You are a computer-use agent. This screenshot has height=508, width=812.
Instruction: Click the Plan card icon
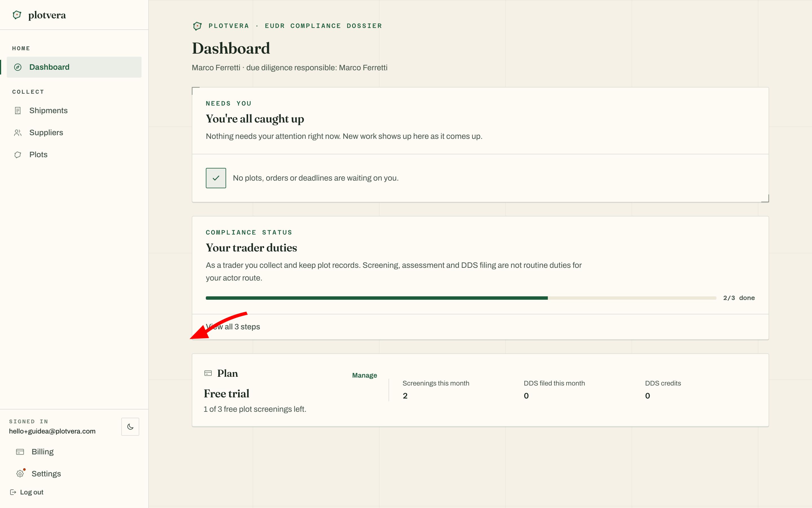208,373
